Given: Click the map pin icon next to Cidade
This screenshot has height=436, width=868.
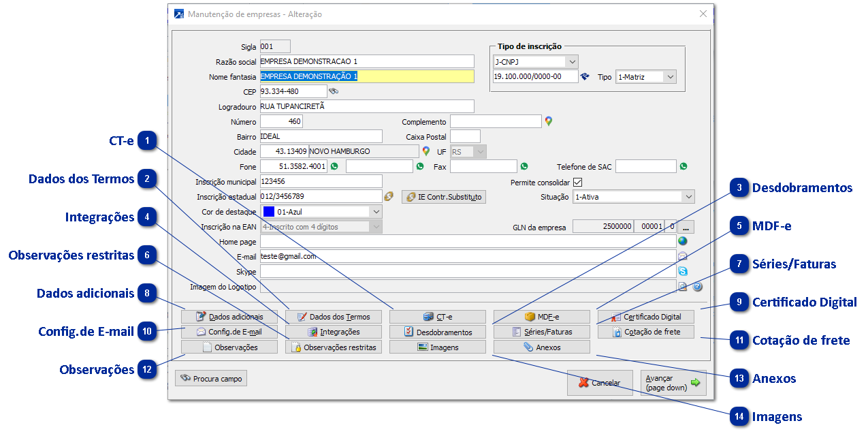Looking at the screenshot, I should 426,151.
